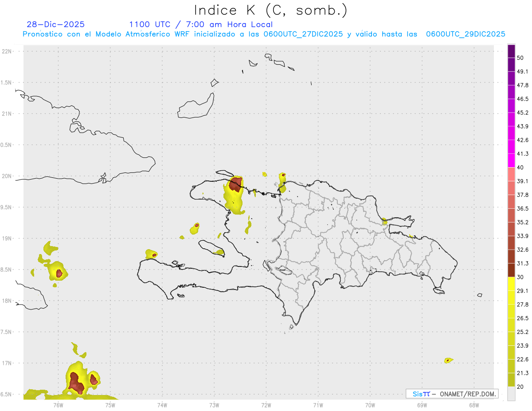Click the "21N" latitude axis label

pos(7,114)
